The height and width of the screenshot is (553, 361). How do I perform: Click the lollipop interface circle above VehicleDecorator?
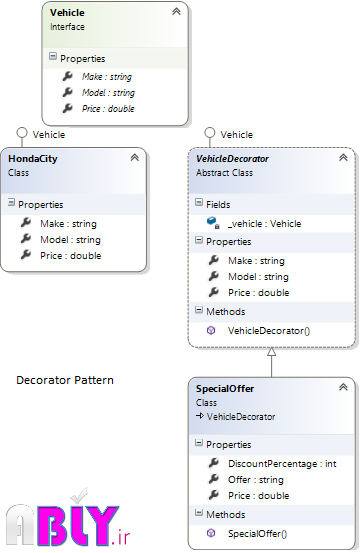(210, 133)
